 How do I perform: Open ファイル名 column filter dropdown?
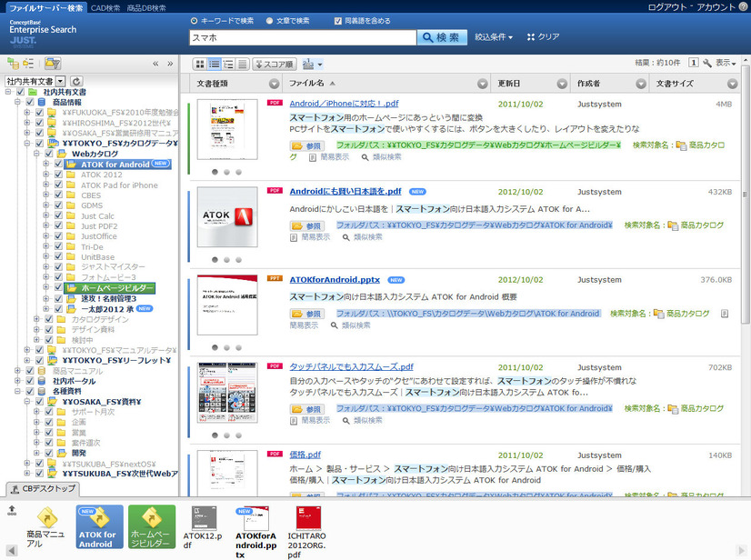click(483, 84)
